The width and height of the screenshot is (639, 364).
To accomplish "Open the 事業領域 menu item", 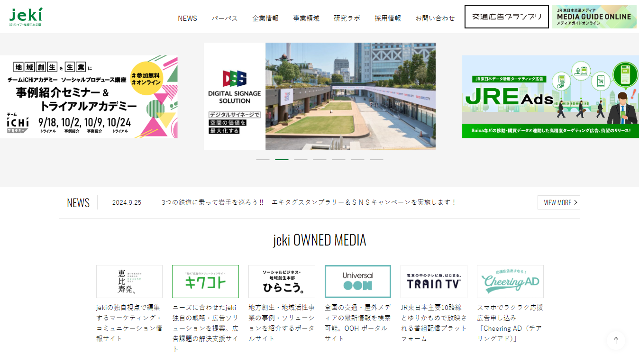I will (306, 18).
